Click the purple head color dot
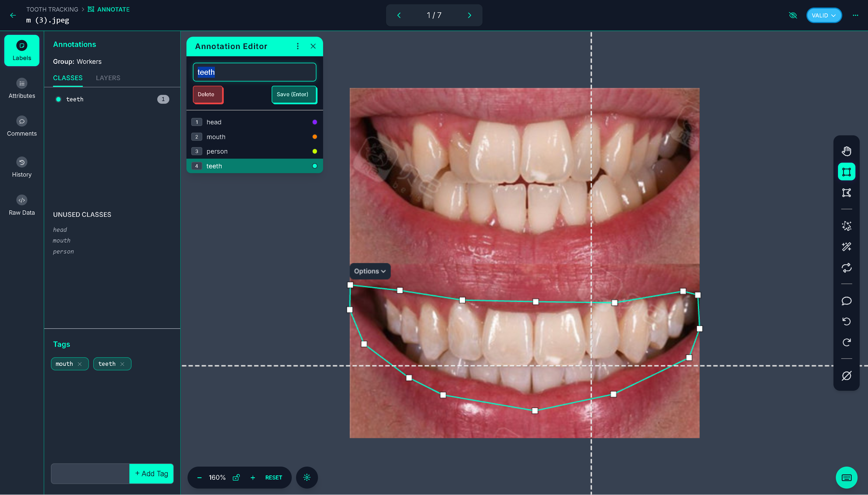The height and width of the screenshot is (495, 868). pos(315,122)
